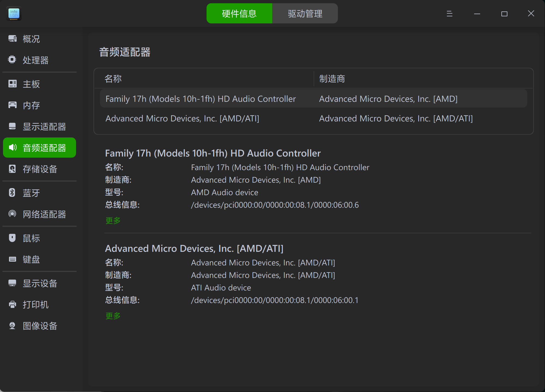Screen dimensions: 545x392
Task: Go to 显示适配器 in the sidebar
Action: (x=44, y=127)
